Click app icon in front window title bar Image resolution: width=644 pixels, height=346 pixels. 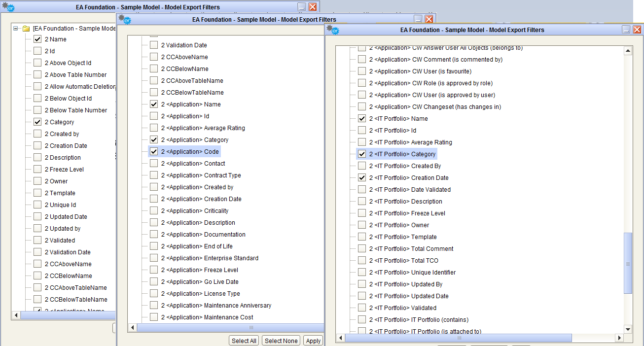coord(334,29)
